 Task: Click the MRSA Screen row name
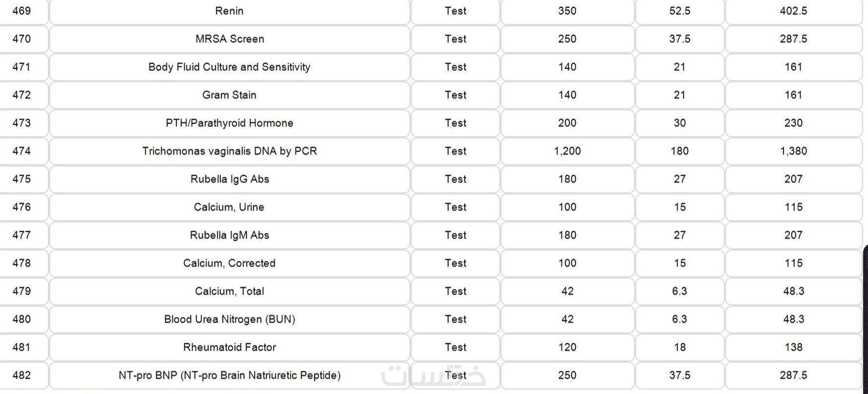(x=229, y=39)
